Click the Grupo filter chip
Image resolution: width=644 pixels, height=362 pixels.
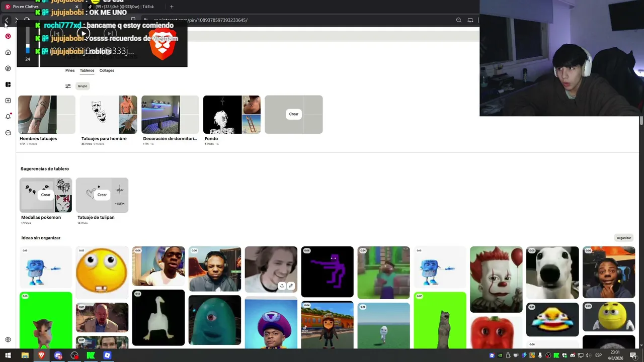click(83, 86)
